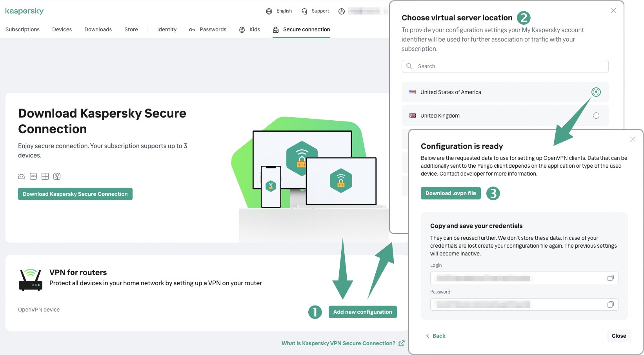This screenshot has width=644, height=355.
Task: Click Download Kaspersky Secure Connection button
Action: (75, 194)
